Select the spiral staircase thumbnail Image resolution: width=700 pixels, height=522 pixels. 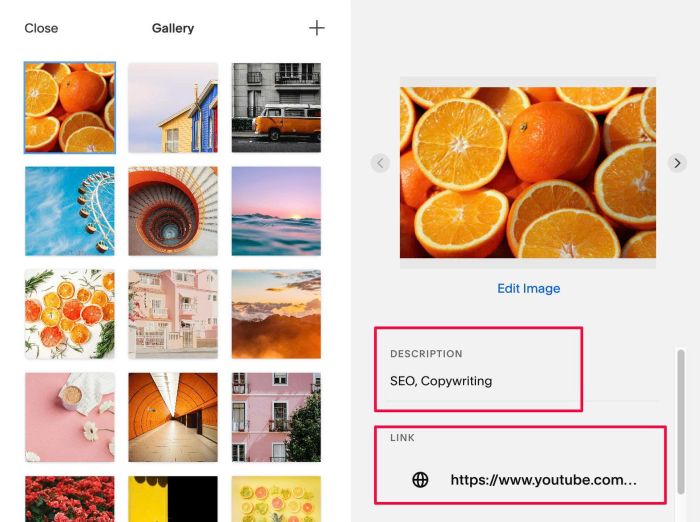pyautogui.click(x=173, y=211)
